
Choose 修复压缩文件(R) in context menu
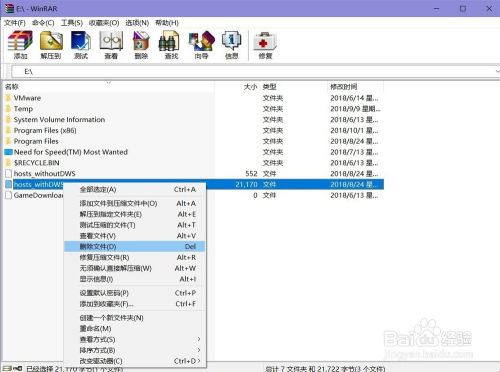pyautogui.click(x=135, y=257)
